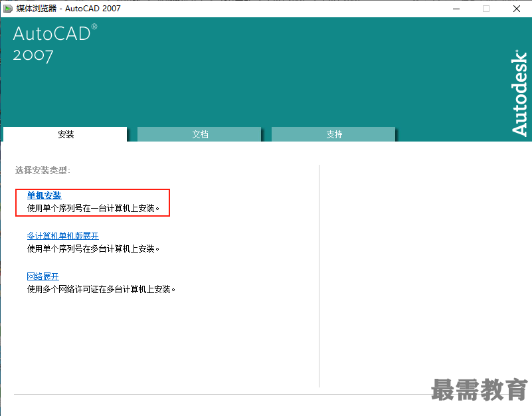This screenshot has height=416, width=532.
Task: Click the 单机安装 link
Action: tap(44, 195)
